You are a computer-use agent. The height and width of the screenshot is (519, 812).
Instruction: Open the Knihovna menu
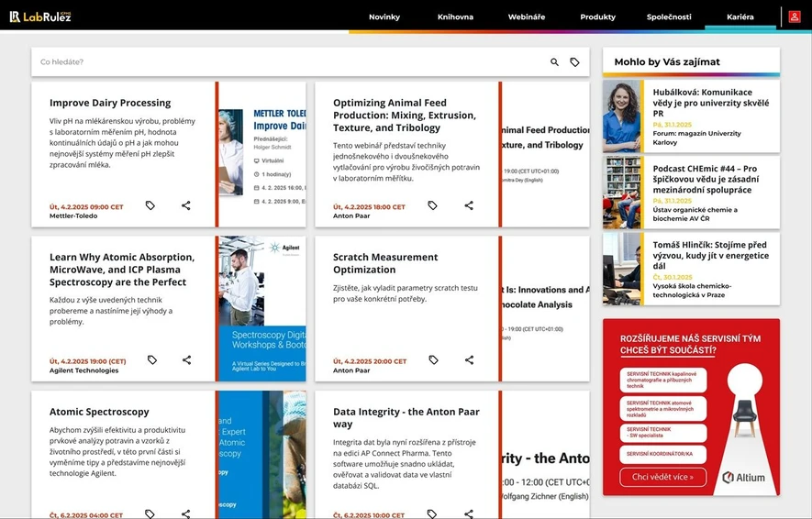coord(455,17)
